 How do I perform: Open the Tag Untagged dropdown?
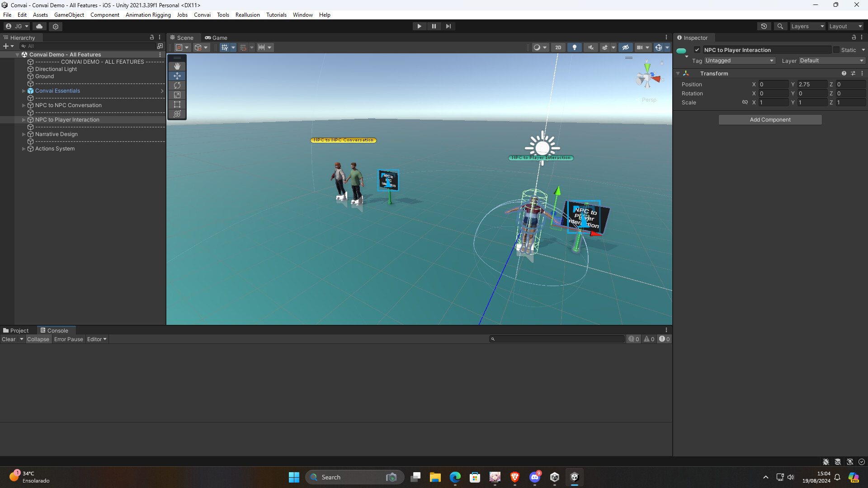(740, 61)
